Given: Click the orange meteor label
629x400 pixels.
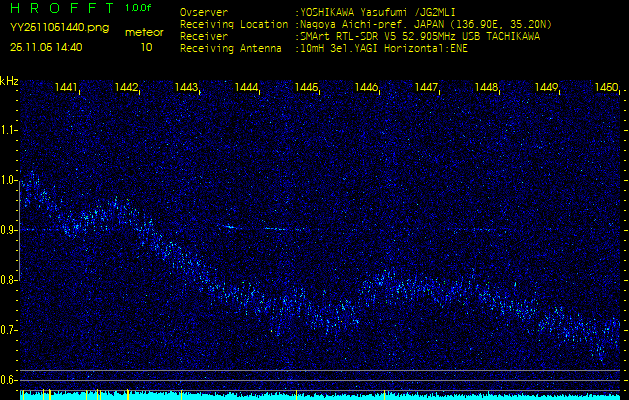Looking at the screenshot, I should (145, 32).
